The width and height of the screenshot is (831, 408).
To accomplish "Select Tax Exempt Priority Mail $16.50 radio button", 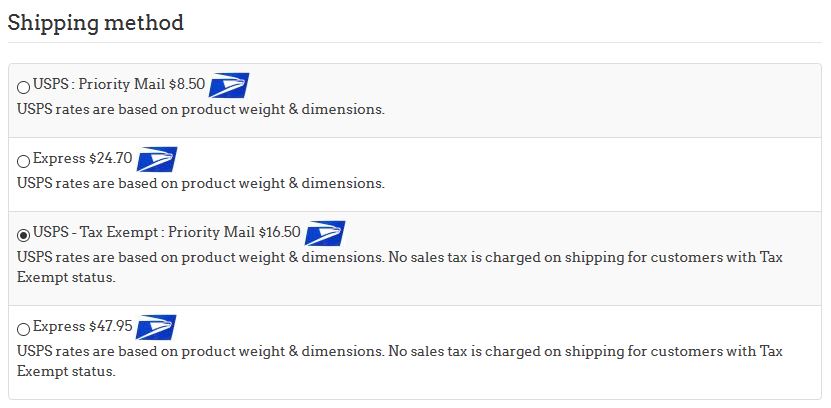I will tap(23, 235).
